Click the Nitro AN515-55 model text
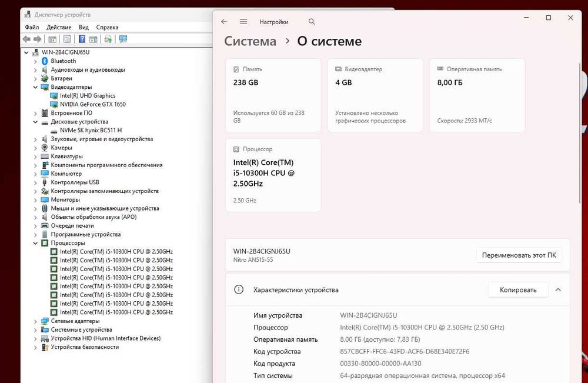Image resolution: width=588 pixels, height=383 pixels. [253, 260]
